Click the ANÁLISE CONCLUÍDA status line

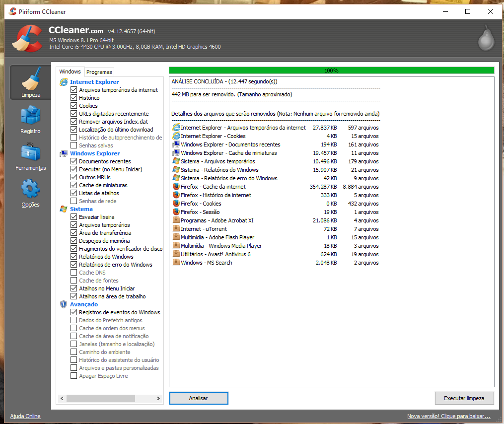coord(224,81)
